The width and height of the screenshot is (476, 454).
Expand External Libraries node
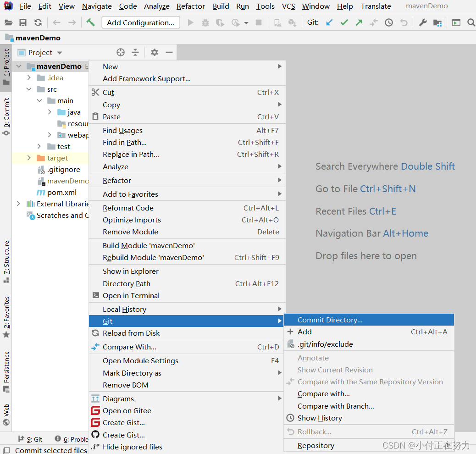point(18,204)
